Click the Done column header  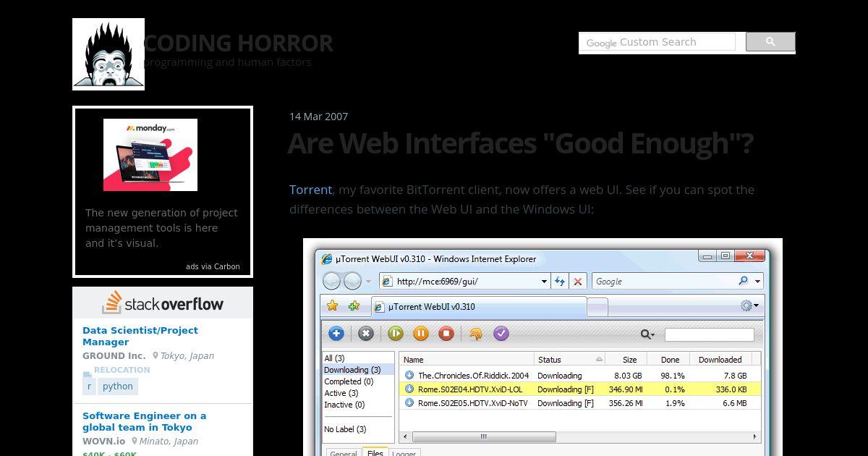[667, 359]
